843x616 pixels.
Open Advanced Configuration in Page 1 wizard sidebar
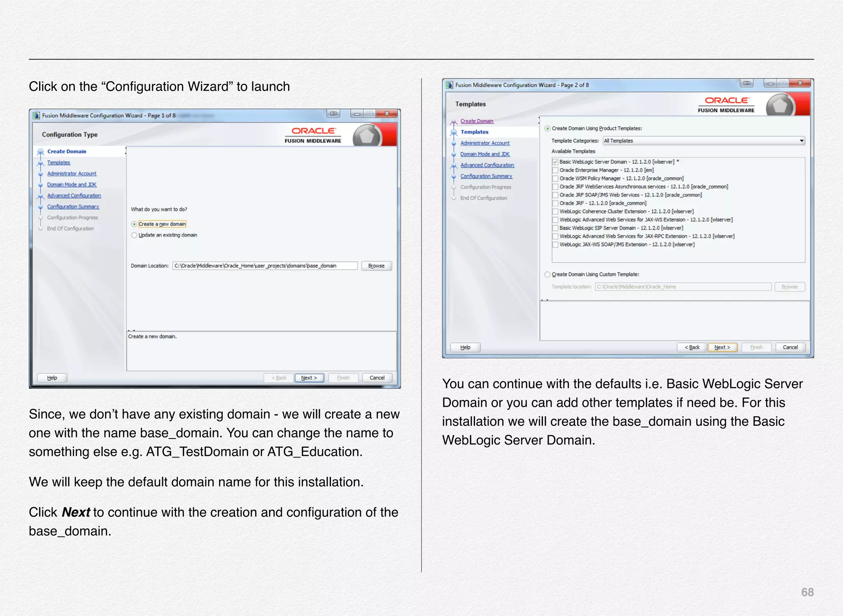click(x=74, y=196)
